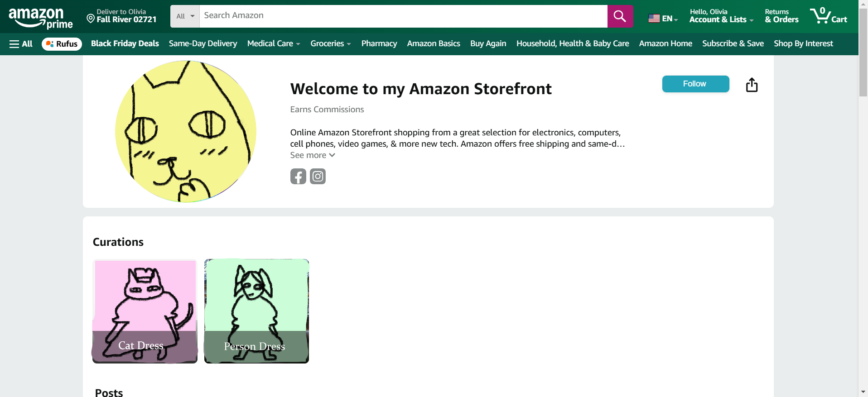Expand the Medical Care menu
868x397 pixels.
tap(274, 43)
